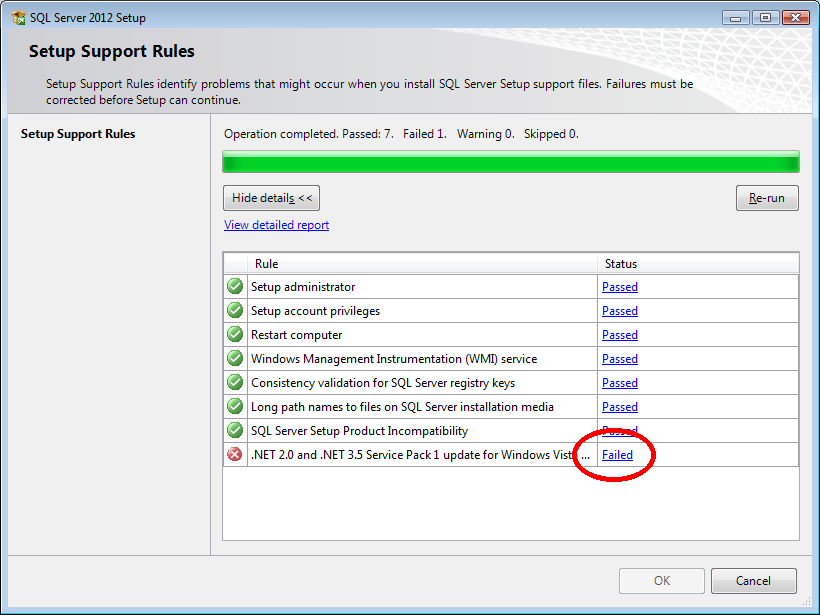Viewport: 820px width, 615px height.
Task: Click the green progress bar
Action: tap(510, 162)
